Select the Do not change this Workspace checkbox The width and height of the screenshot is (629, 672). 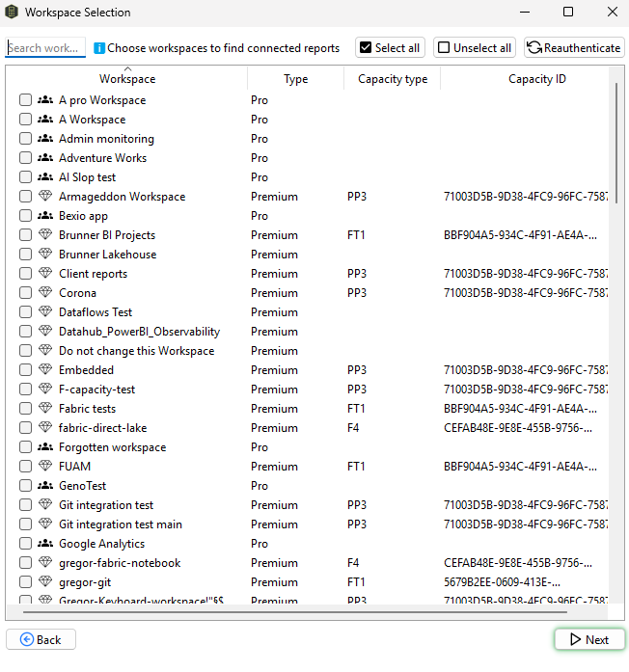25,351
